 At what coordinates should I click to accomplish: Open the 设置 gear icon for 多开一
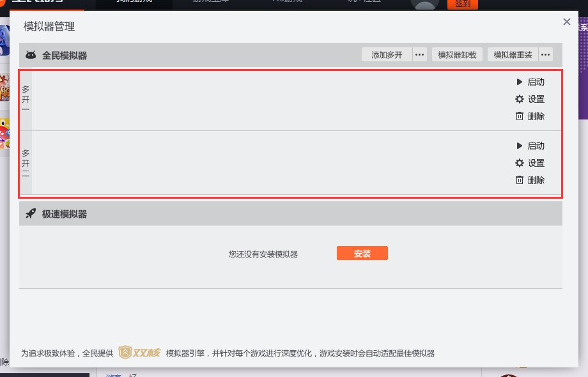click(x=520, y=99)
